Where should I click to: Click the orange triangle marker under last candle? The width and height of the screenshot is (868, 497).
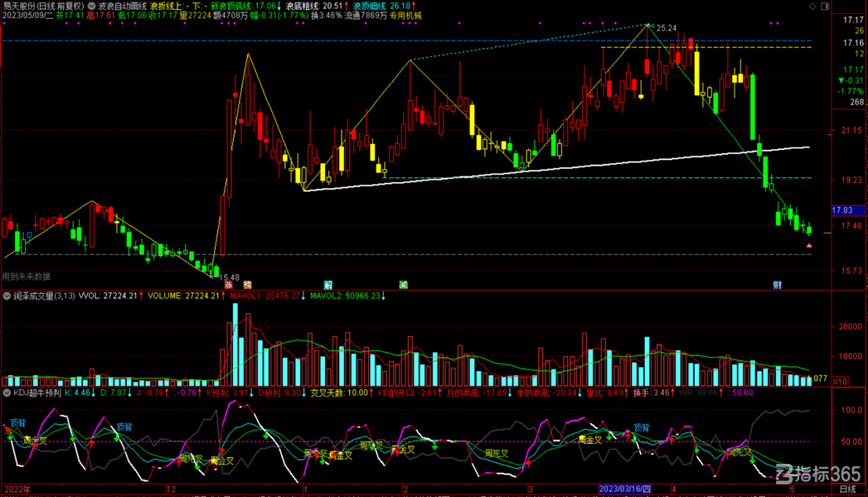pos(809,245)
